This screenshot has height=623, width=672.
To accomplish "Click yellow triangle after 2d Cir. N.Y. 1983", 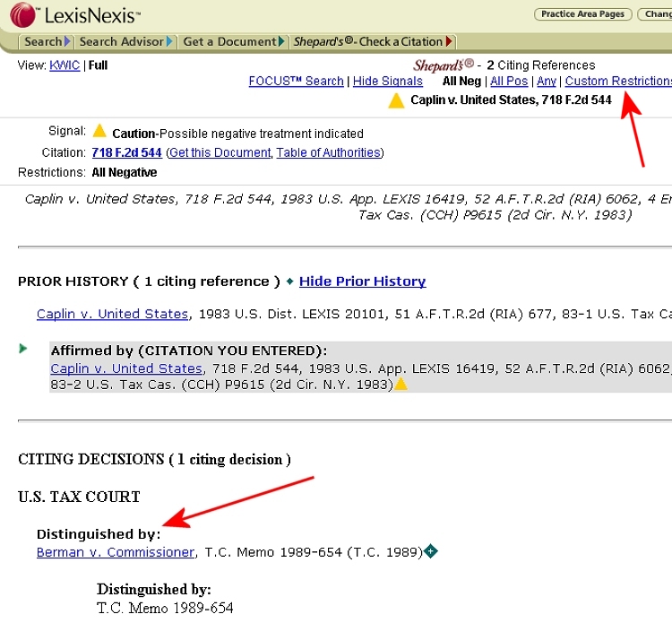I will (x=401, y=384).
